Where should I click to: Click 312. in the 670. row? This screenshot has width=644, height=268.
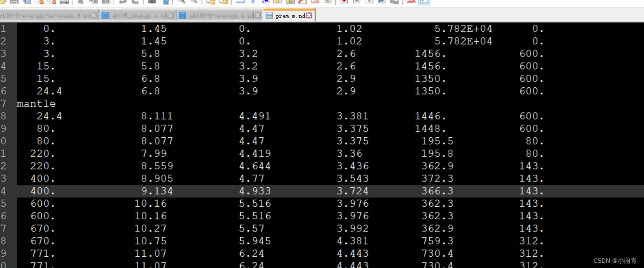point(531,241)
